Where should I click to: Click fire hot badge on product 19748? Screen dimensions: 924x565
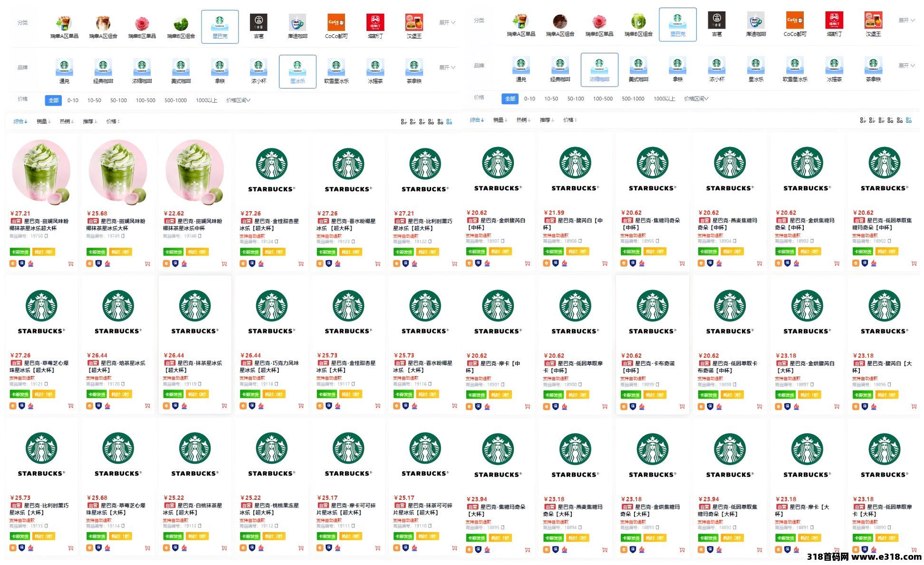[x=184, y=263]
